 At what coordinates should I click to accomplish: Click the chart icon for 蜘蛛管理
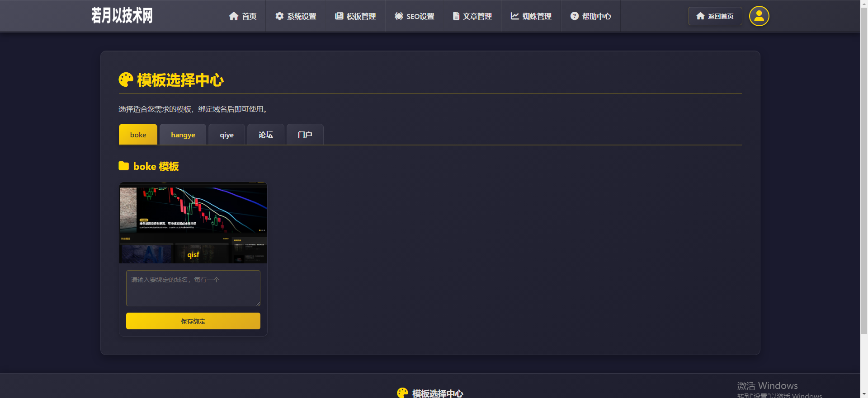pos(514,16)
